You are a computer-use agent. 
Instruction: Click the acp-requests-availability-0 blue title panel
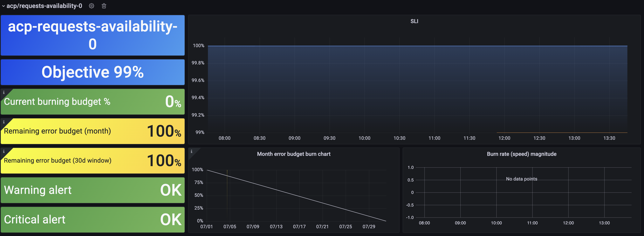pos(92,35)
